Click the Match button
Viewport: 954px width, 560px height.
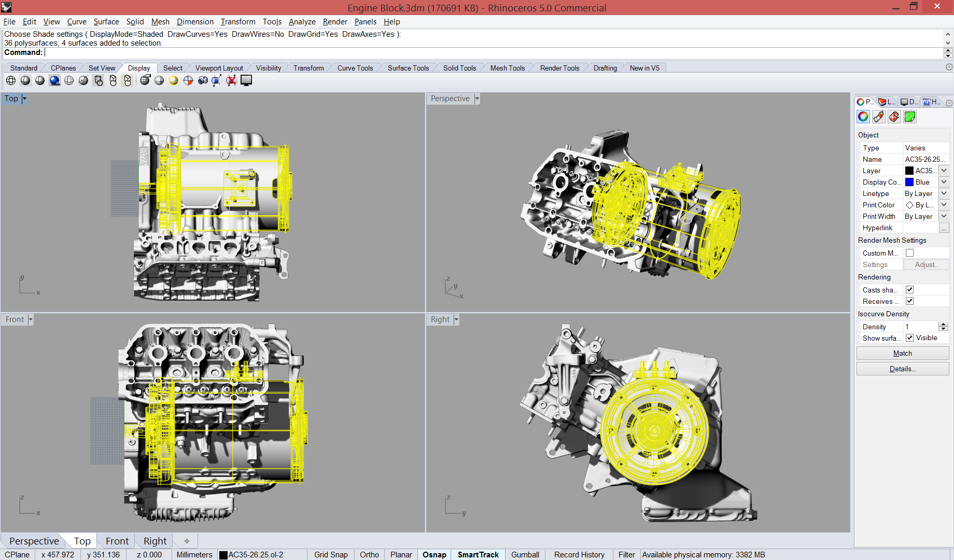(x=902, y=353)
